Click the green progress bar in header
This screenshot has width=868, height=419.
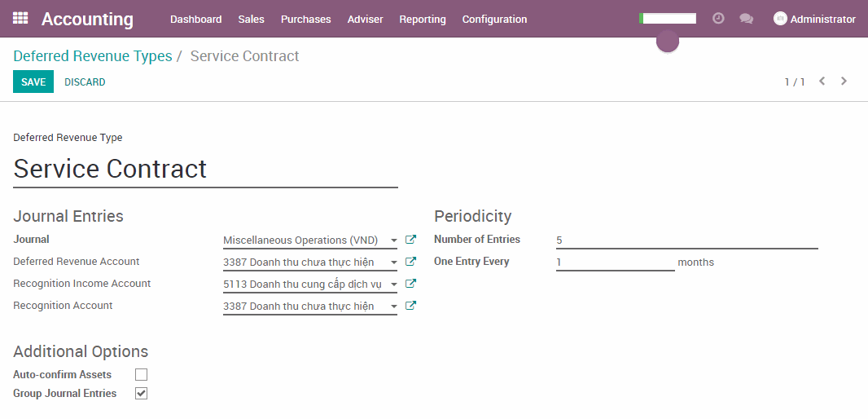pos(668,18)
